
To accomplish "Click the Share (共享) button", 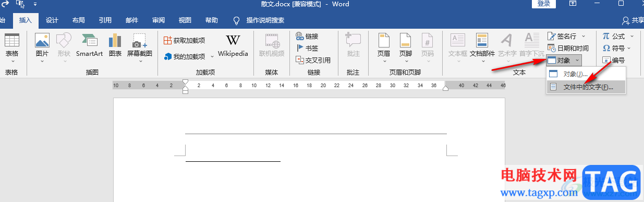I will point(633,20).
